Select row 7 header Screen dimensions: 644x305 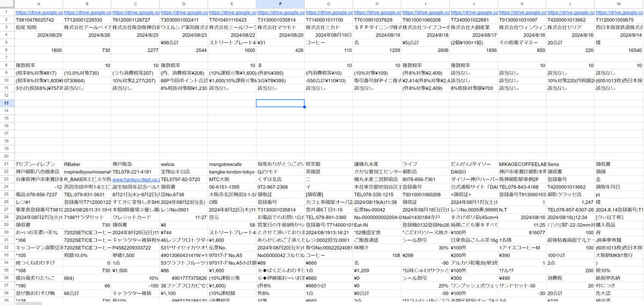pos(8,57)
